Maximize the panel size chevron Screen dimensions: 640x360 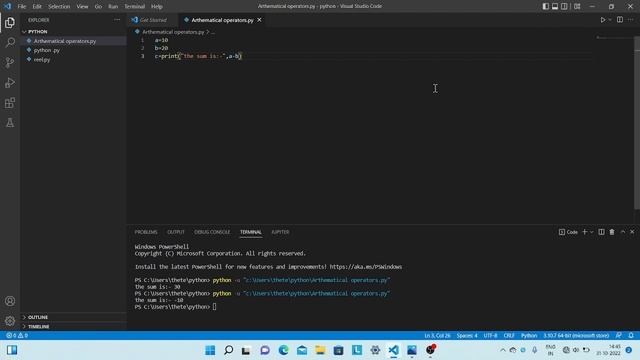[x=623, y=232]
